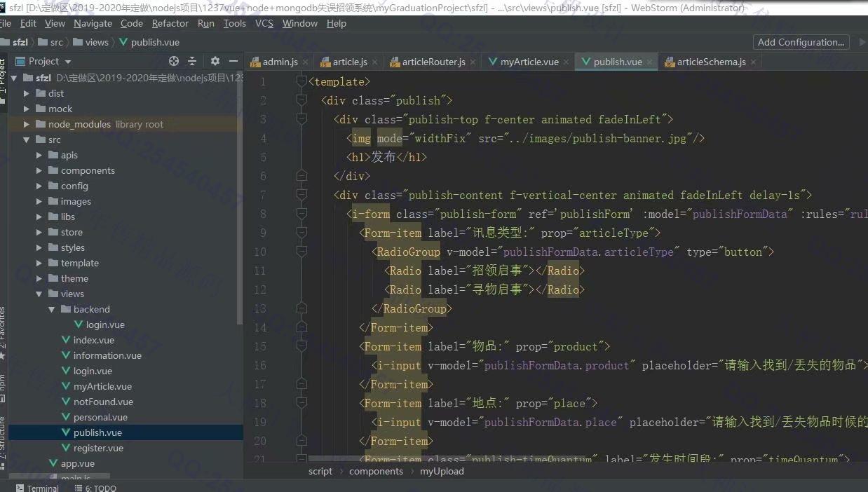
Task: Open the 6: TODO tool window
Action: pos(94,488)
